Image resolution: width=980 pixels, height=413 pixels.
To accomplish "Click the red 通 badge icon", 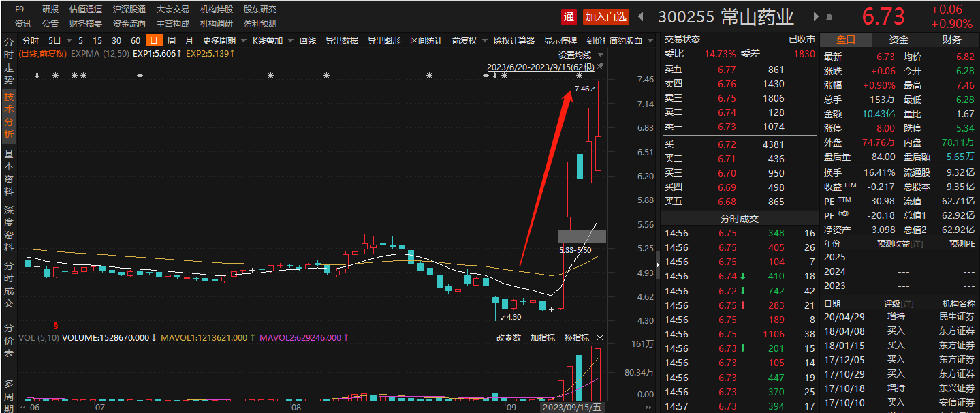I will pos(569,16).
